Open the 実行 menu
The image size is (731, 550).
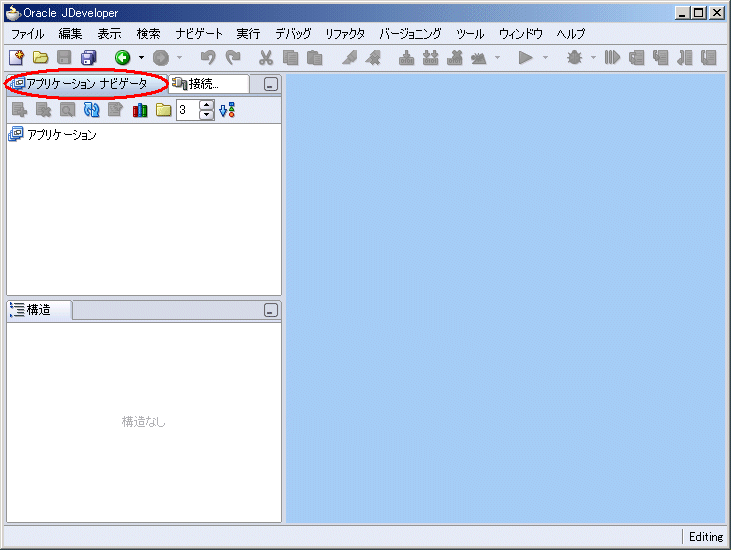pyautogui.click(x=248, y=34)
